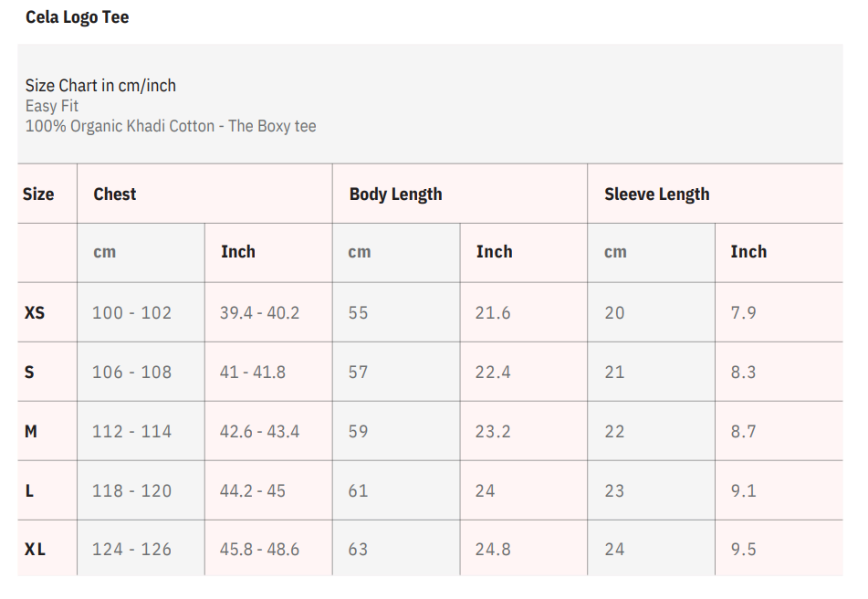The height and width of the screenshot is (599, 868).
Task: Click the Cela Logo Tee title
Action: pyautogui.click(x=77, y=17)
